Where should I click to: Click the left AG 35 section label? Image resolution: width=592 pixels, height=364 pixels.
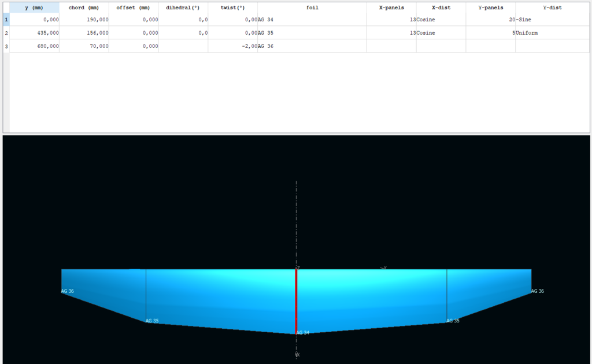coord(152,321)
